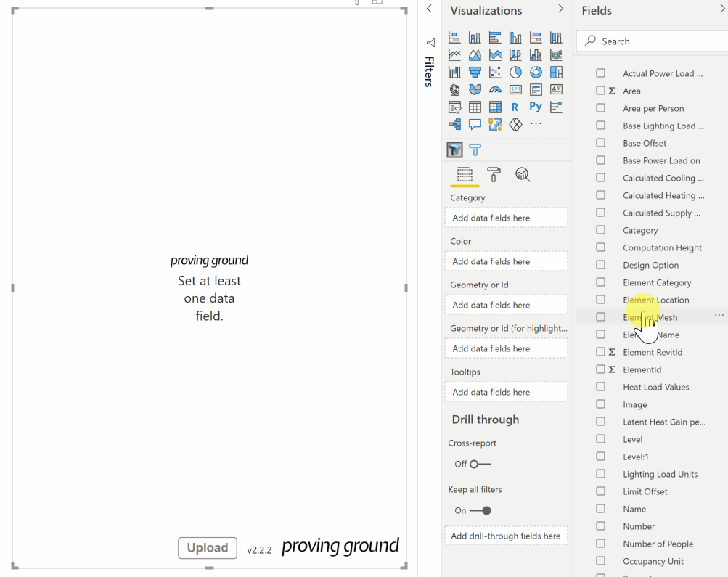Tick the ElementId field checkbox
Screen dimensions: 728x577
click(x=600, y=369)
